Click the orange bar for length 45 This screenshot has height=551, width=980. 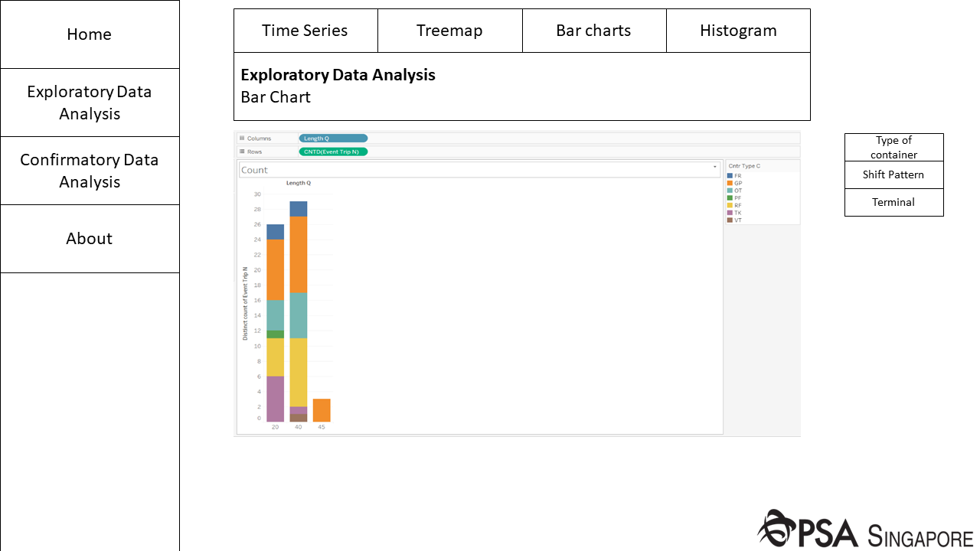322,410
